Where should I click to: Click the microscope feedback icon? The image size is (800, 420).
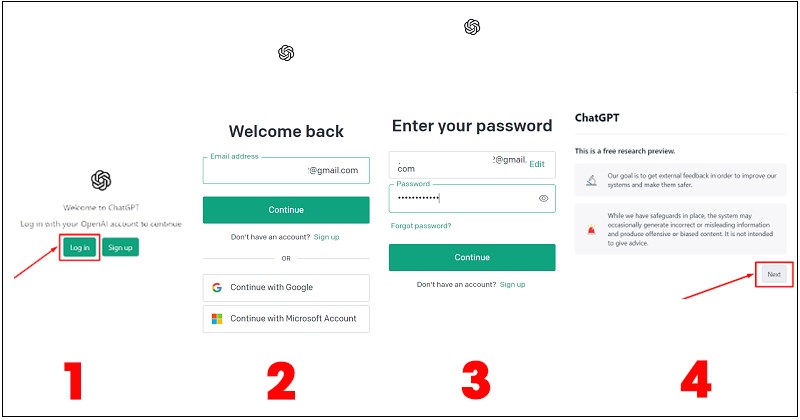(592, 180)
